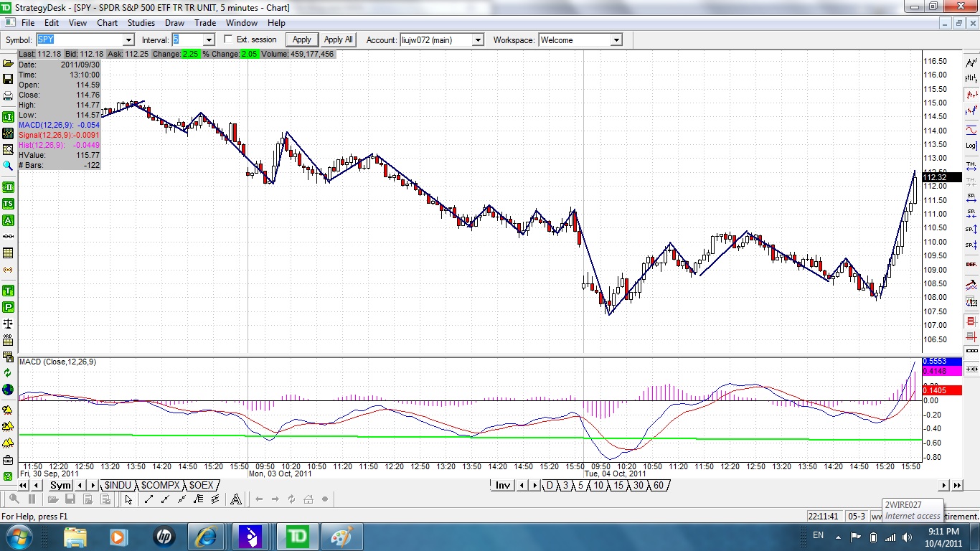Click the Inv button in interval tab bar
Viewport: 980px width, 551px height.
coord(503,486)
